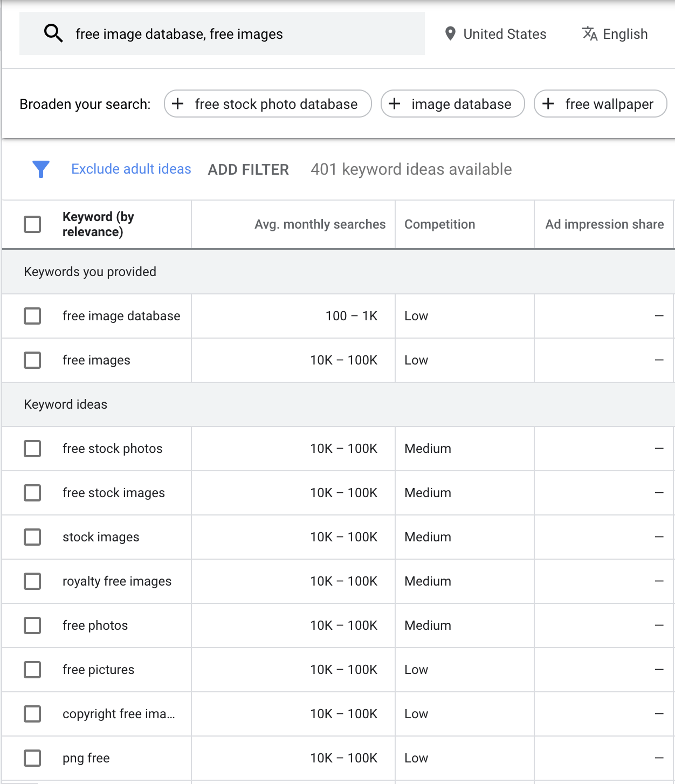Screen dimensions: 675x784
Task: Click plus icon on 'free wallpaper' chip
Action: pyautogui.click(x=549, y=104)
